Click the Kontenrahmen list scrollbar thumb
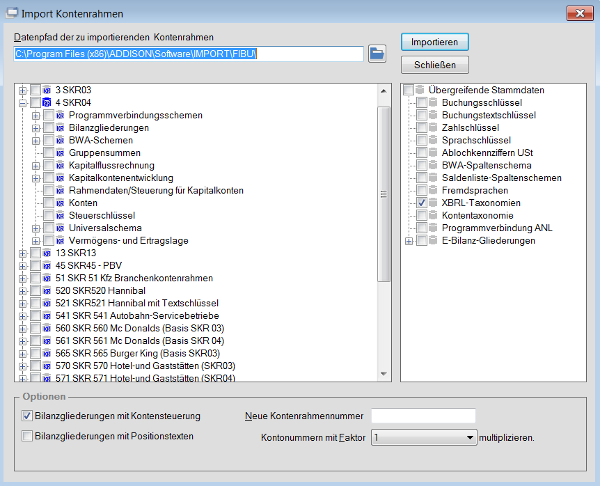The width and height of the screenshot is (600, 486). (384, 194)
